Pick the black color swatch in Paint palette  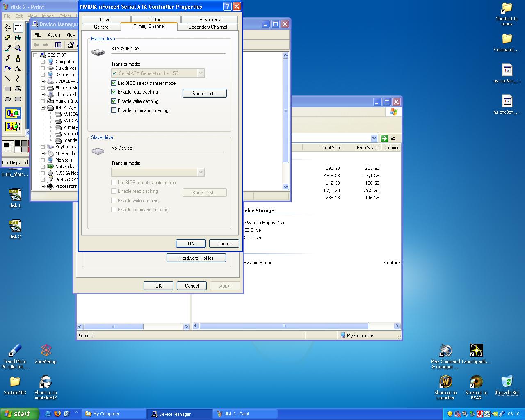coord(18,144)
